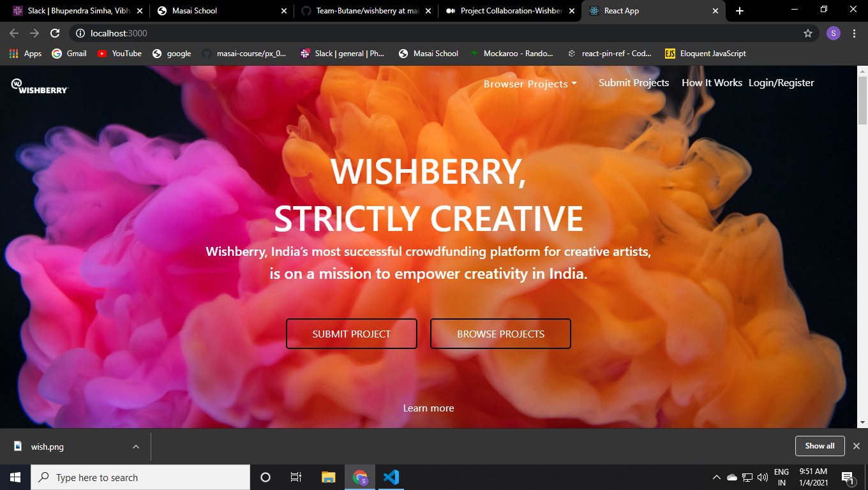View site information icon in the address bar
Viewport: 868px width, 490px height.
(x=80, y=33)
